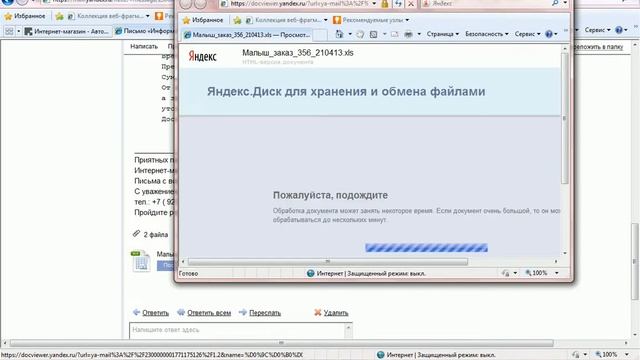This screenshot has height=360, width=640.
Task: Click the Ответить reply link
Action: click(x=155, y=313)
